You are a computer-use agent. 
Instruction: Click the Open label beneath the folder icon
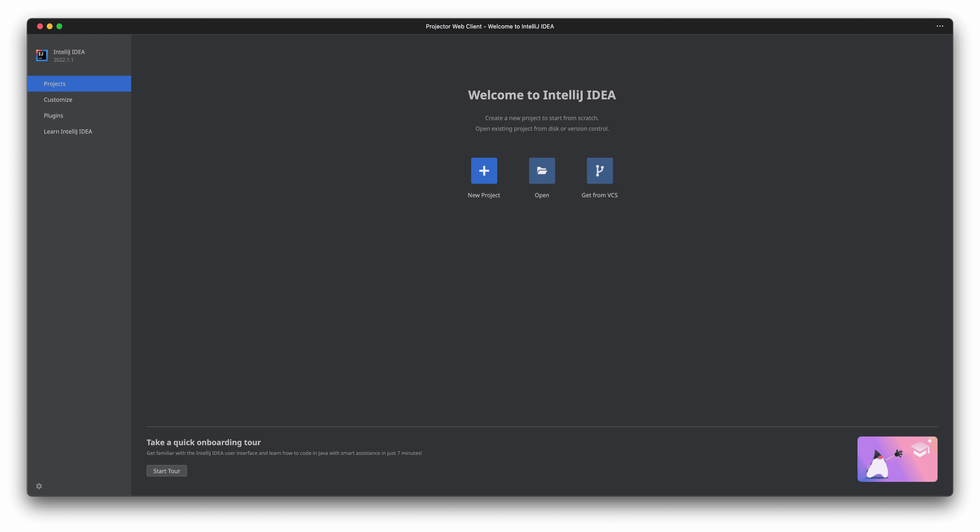542,195
